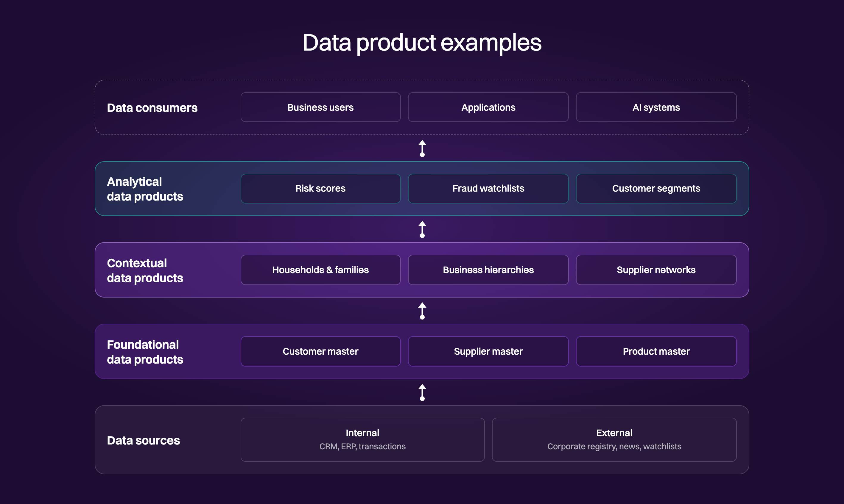The image size is (844, 504).
Task: Click the External data sources box
Action: tap(614, 440)
